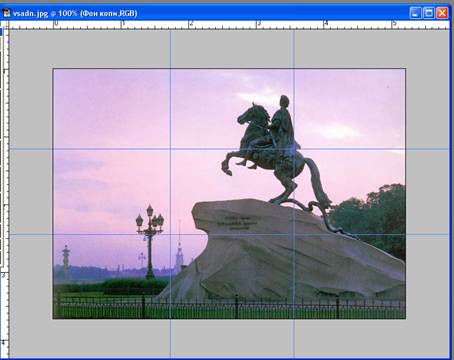The height and width of the screenshot is (360, 454).
Task: Click the vertical ruler along the left edge
Action: click(x=4, y=193)
